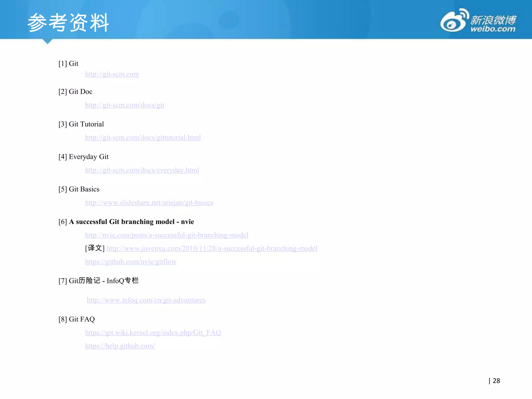Open the everyday.html documentation link
532x399 pixels.
pos(142,170)
